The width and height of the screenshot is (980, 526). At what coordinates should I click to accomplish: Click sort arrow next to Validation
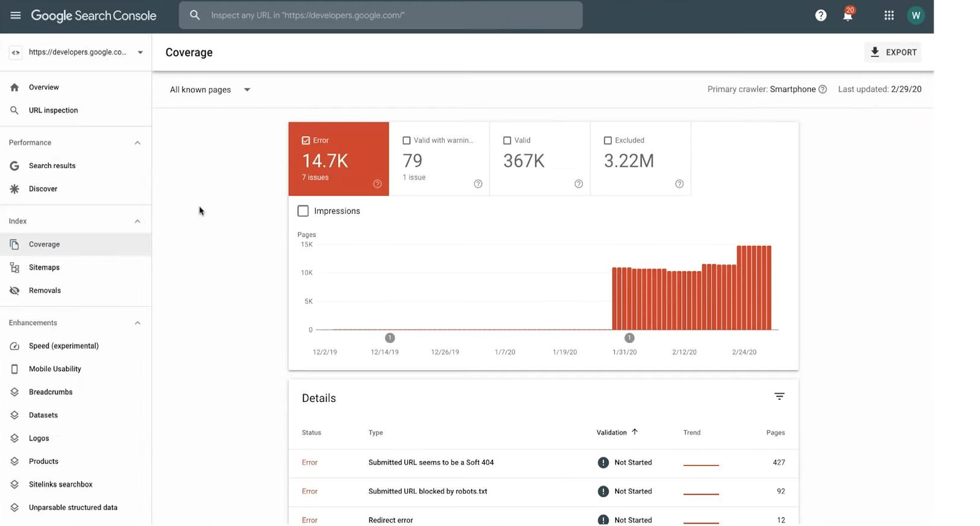point(635,432)
